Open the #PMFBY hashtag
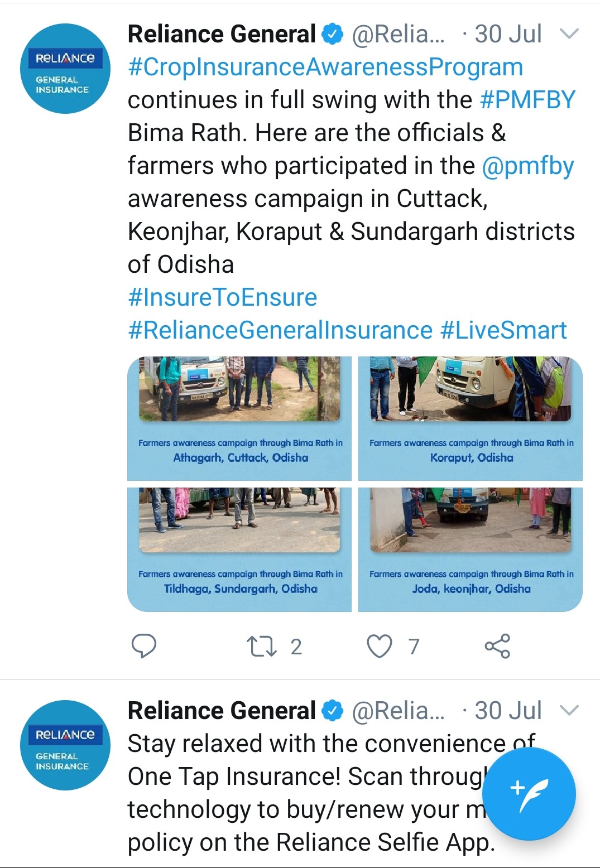This screenshot has width=600, height=868. [x=527, y=100]
